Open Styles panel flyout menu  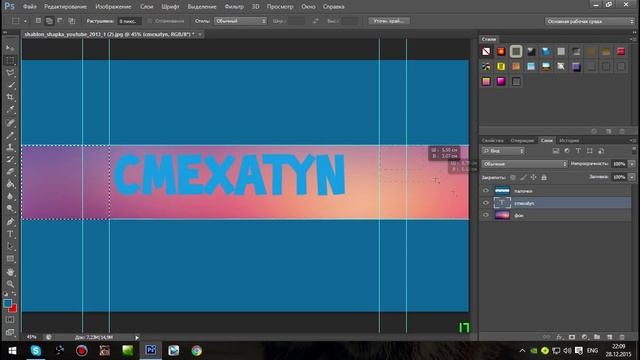tap(633, 39)
